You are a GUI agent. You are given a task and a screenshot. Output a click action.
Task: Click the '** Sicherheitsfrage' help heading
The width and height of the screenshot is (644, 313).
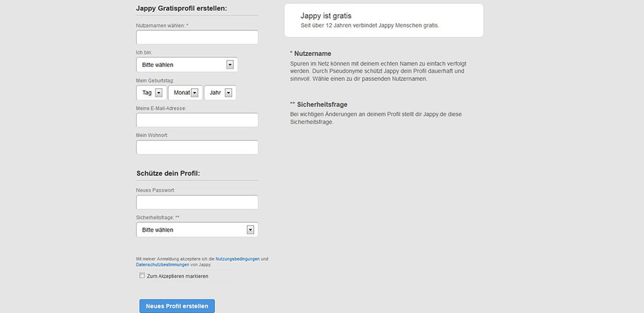(x=319, y=104)
